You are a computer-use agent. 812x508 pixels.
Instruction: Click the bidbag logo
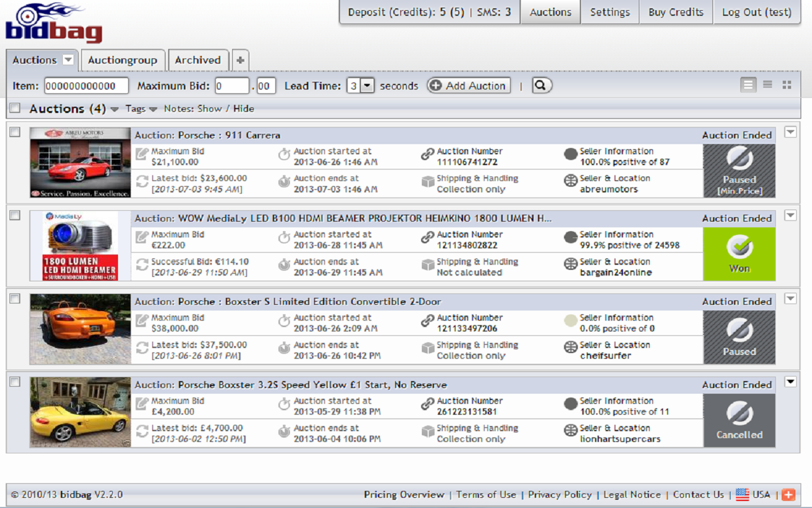[x=55, y=23]
